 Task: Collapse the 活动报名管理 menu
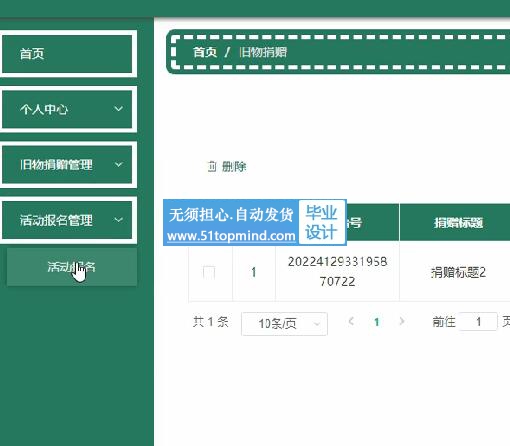67,220
